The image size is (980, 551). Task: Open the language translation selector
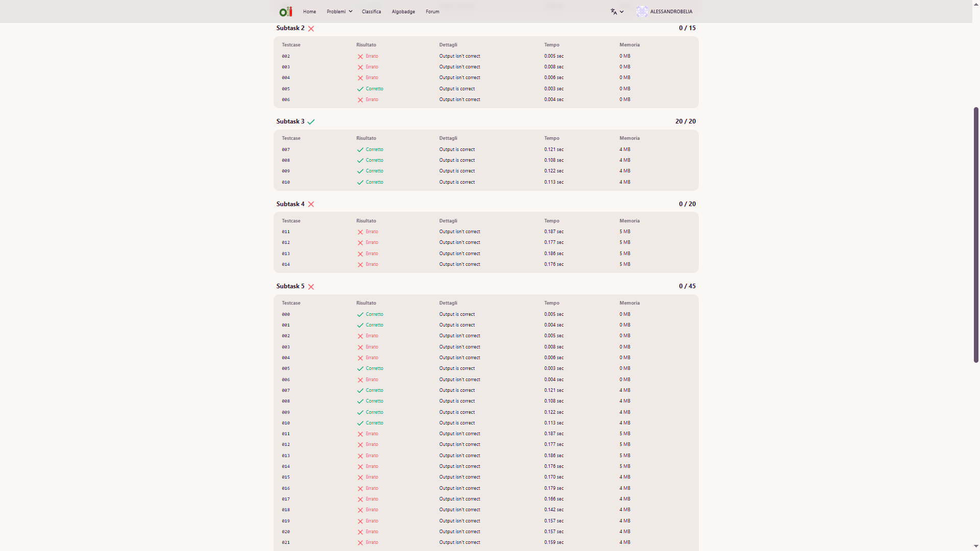coord(614,11)
